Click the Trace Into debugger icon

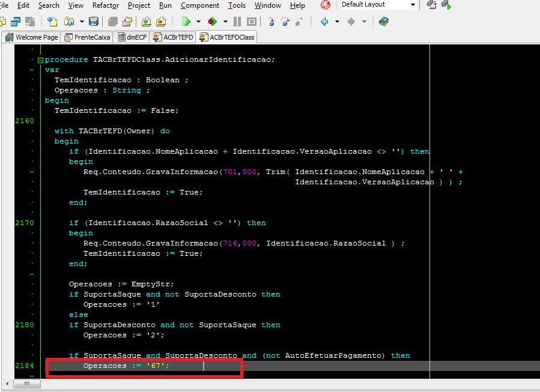tap(272, 22)
